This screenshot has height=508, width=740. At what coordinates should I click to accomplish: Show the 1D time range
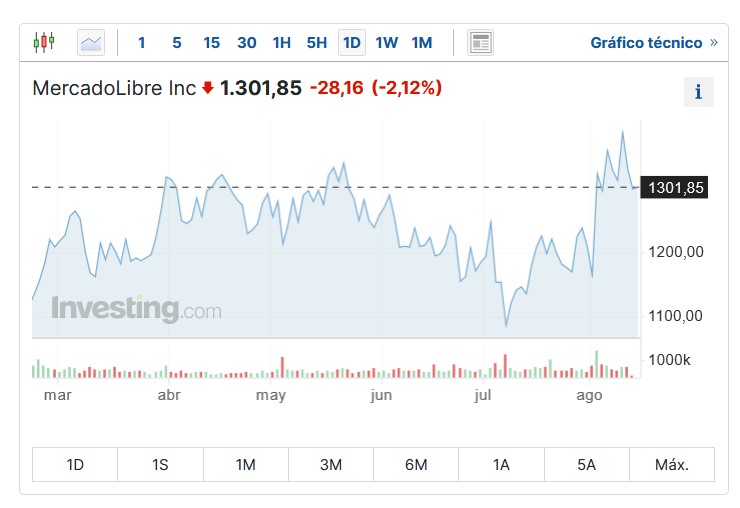pos(75,465)
